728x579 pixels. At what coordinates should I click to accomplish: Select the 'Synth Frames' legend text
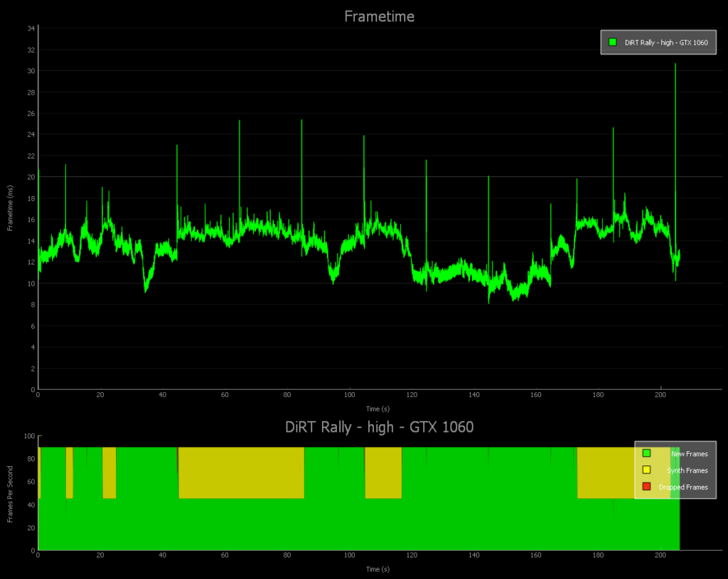point(687,470)
